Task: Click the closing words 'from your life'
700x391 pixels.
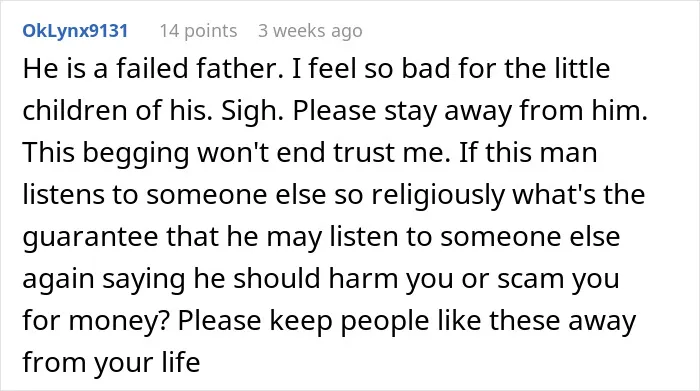Action: 111,362
